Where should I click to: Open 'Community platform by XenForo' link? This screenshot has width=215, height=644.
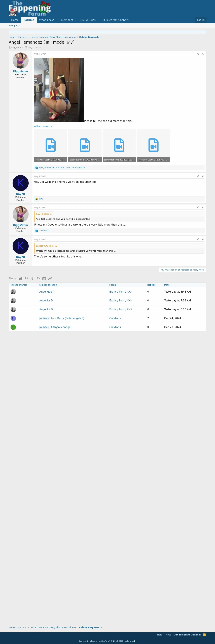click(x=107, y=641)
